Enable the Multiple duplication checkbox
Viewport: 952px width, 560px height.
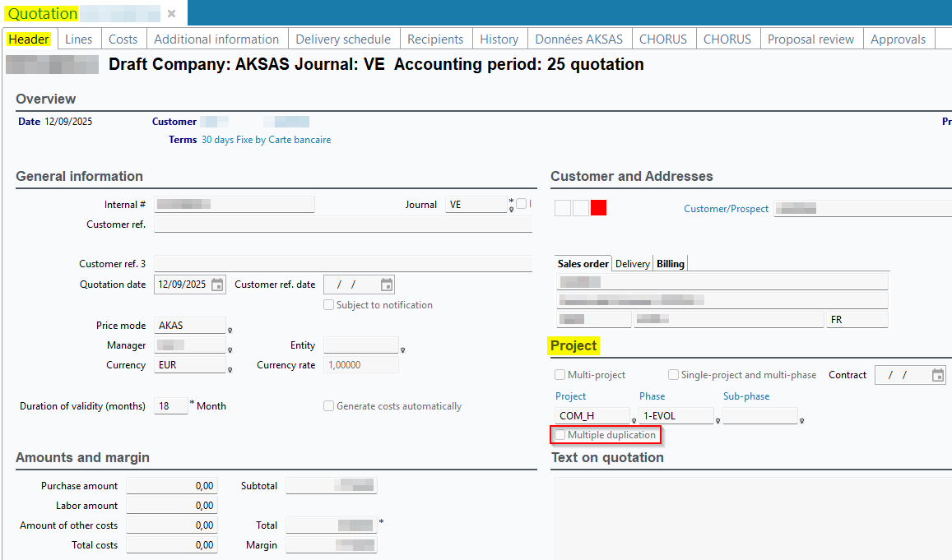560,435
